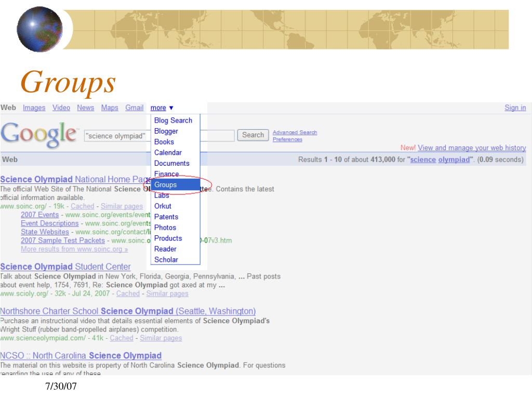Open the Maps link

coord(110,108)
